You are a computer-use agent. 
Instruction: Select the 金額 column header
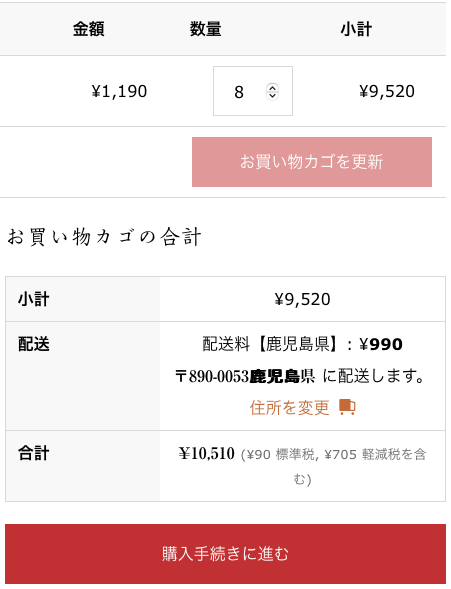click(x=89, y=29)
